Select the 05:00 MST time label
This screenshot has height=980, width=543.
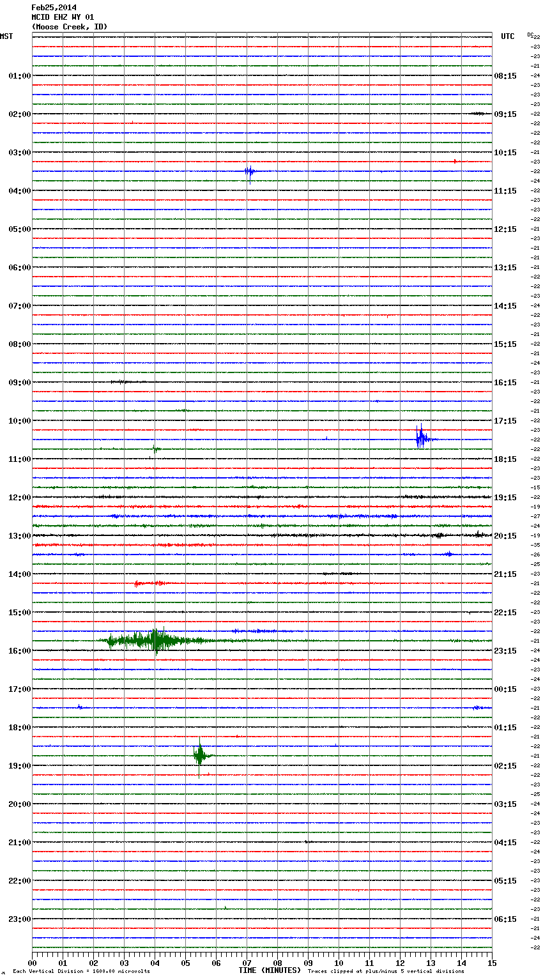tap(19, 229)
